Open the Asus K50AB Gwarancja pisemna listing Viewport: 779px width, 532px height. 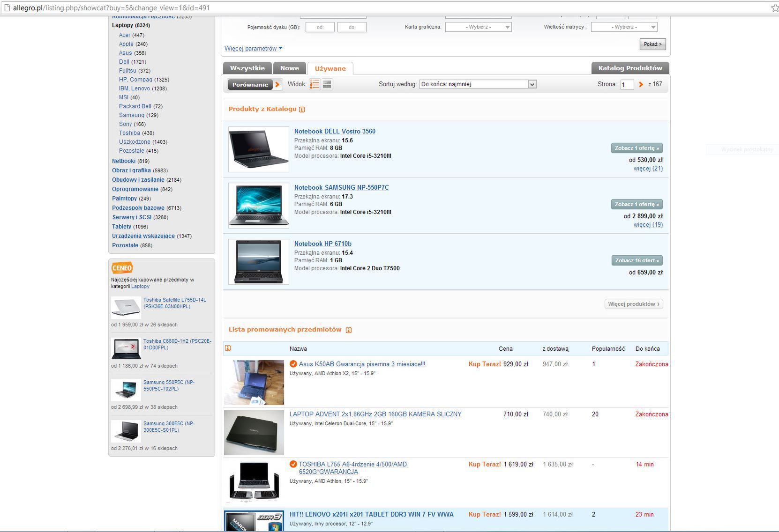point(362,364)
